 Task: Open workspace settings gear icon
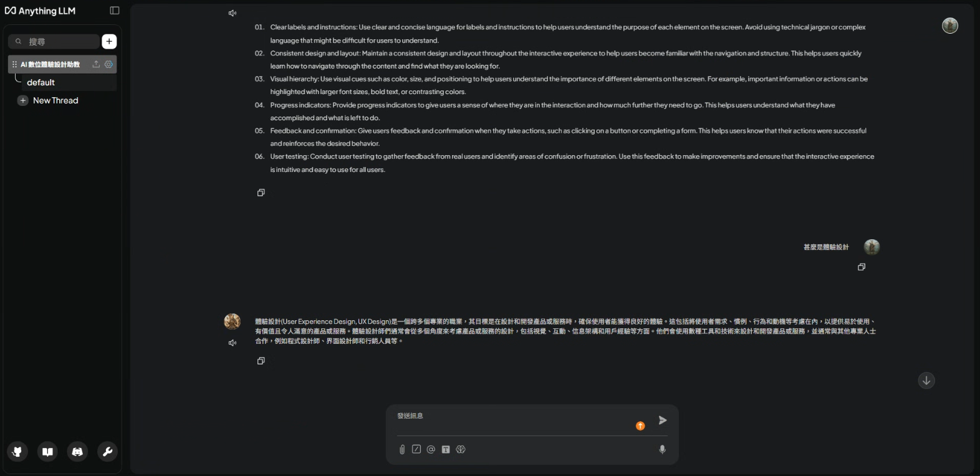point(109,64)
